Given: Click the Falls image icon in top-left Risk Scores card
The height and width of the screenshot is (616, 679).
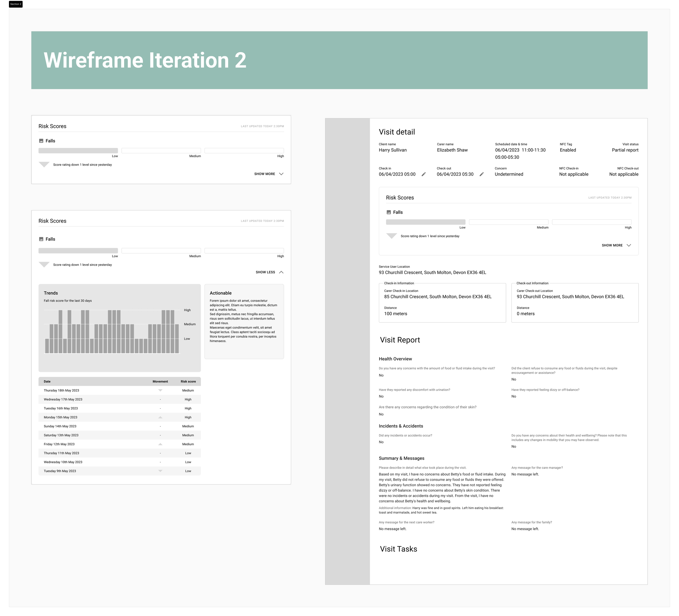Looking at the screenshot, I should point(41,141).
